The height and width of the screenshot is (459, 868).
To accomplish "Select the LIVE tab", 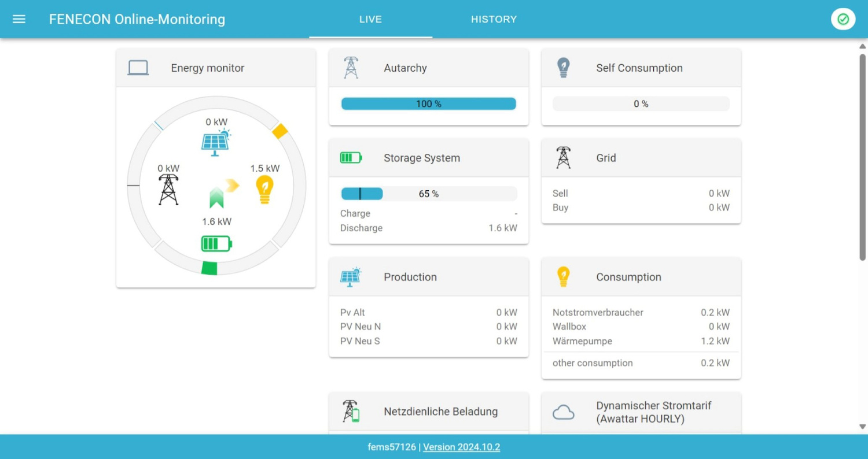I will (370, 19).
